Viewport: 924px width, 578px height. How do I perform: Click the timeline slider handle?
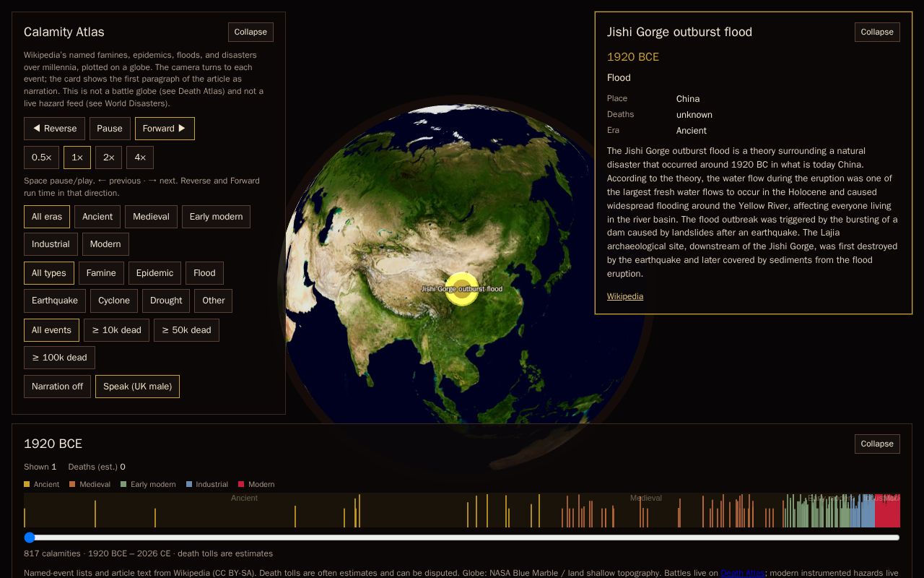30,538
